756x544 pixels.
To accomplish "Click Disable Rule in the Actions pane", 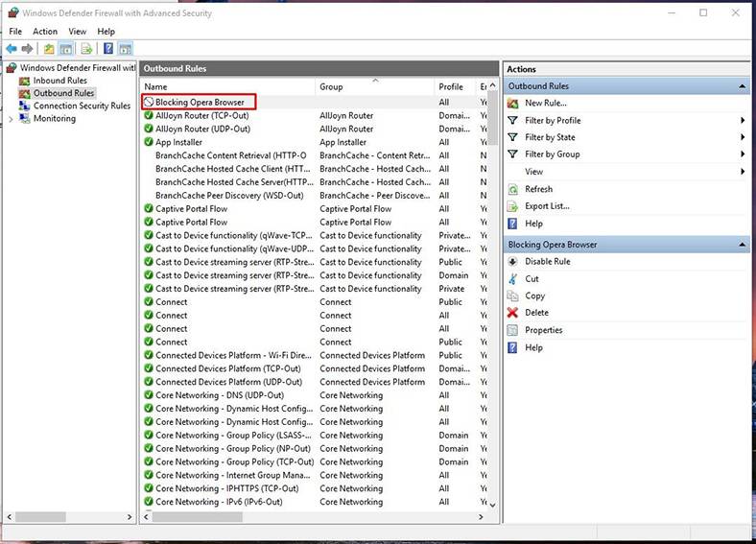I will [547, 261].
